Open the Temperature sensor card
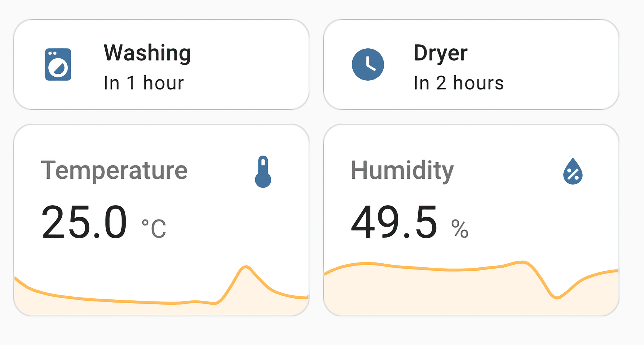 [x=161, y=220]
